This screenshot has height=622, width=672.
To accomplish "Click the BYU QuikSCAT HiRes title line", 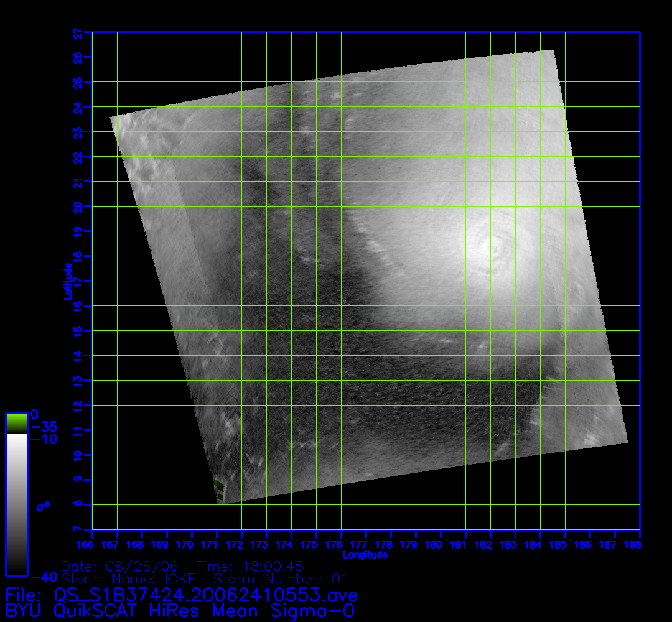I will (x=180, y=611).
